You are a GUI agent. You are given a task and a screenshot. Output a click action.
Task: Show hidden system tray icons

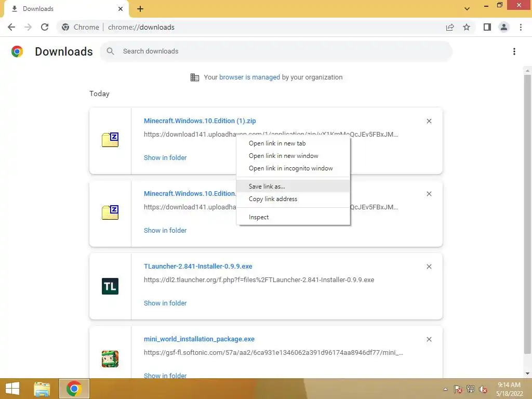click(x=445, y=389)
